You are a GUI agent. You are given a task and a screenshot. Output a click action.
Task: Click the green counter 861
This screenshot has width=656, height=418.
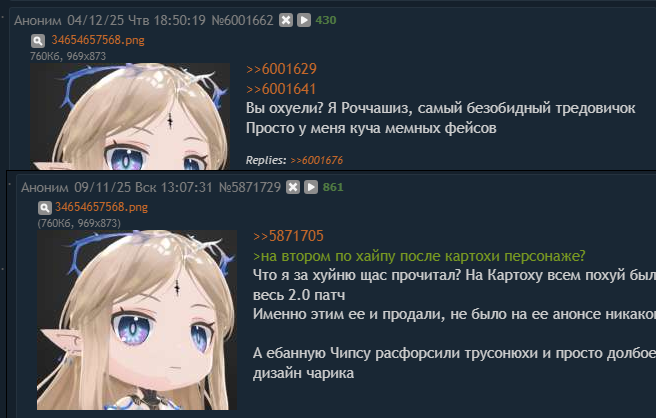333,187
